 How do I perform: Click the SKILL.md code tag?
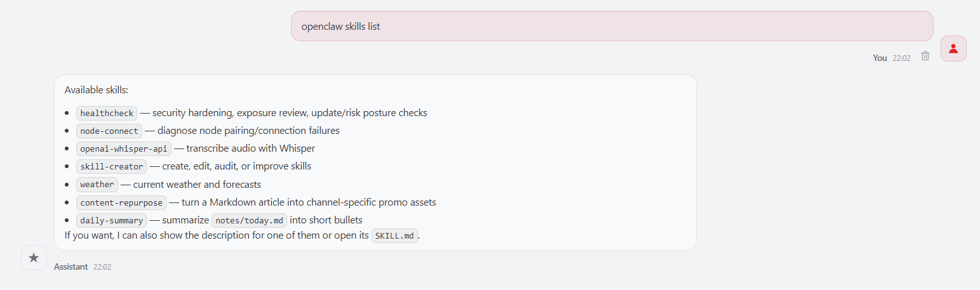(x=394, y=235)
